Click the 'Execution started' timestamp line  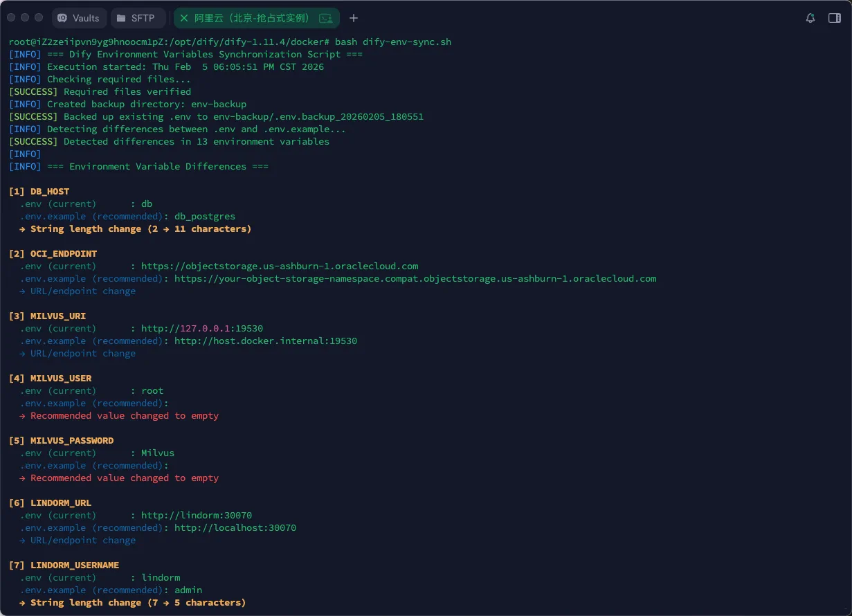[166, 66]
